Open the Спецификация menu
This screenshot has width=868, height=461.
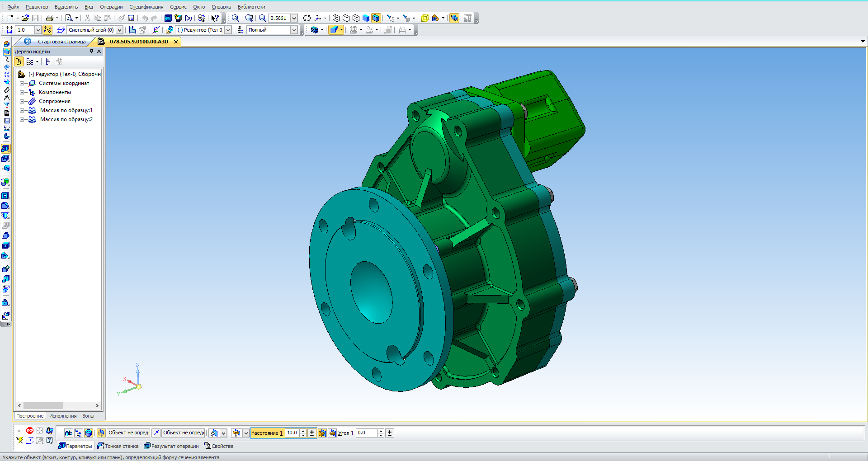point(146,7)
